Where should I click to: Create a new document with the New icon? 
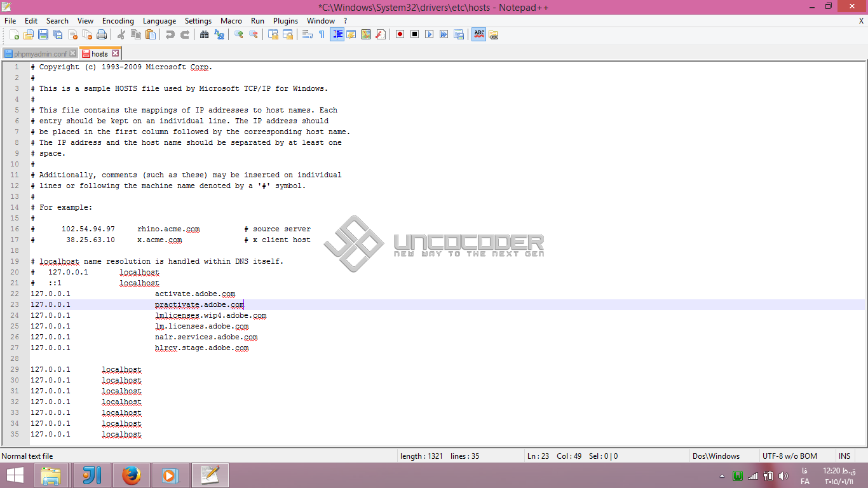[x=14, y=34]
